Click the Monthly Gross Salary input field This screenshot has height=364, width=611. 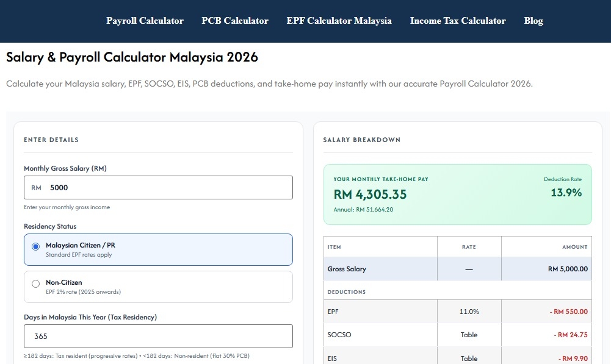158,188
